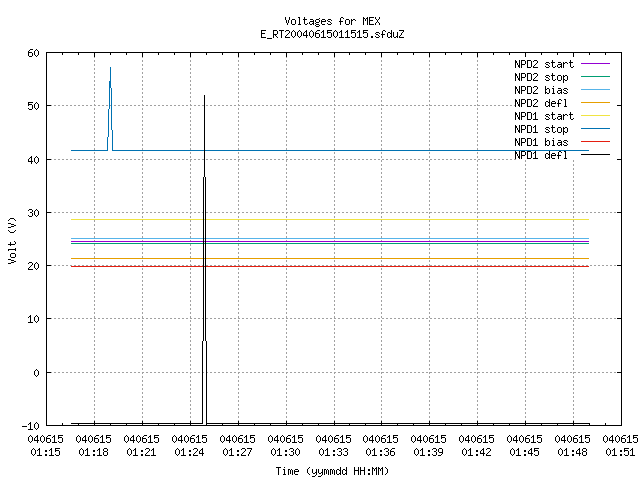Click the time tick label 040615 01:39
Viewport: 640px width, 480px height.
point(429,446)
